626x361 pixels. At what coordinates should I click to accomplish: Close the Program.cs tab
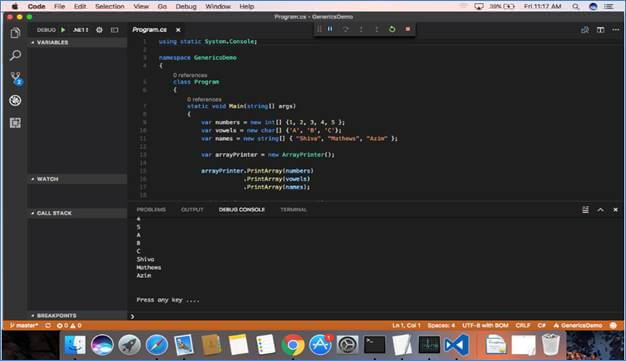pyautogui.click(x=178, y=30)
